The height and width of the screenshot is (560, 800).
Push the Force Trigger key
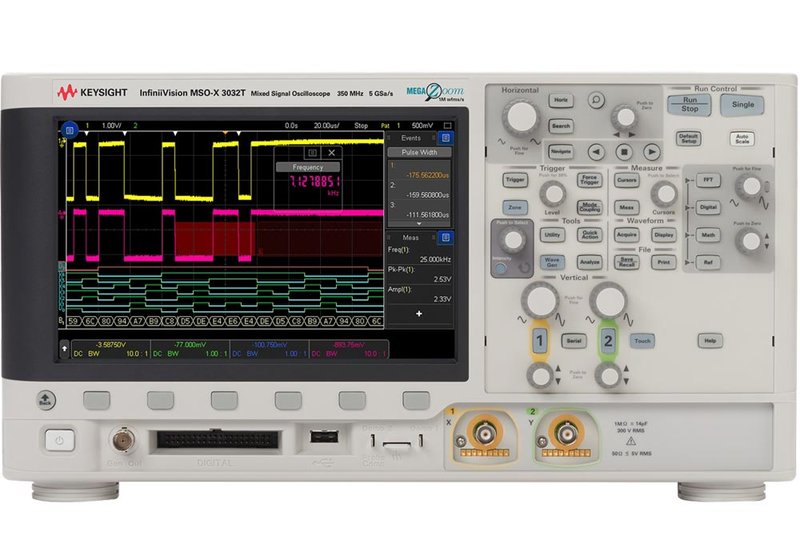(589, 180)
